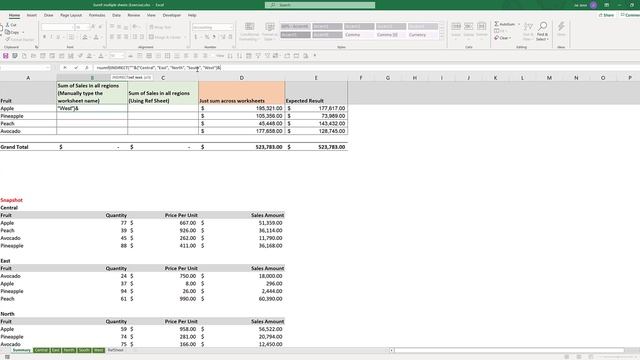Select the RefSheet sheet tab
Image resolution: width=640 pixels, height=360 pixels.
click(116, 350)
